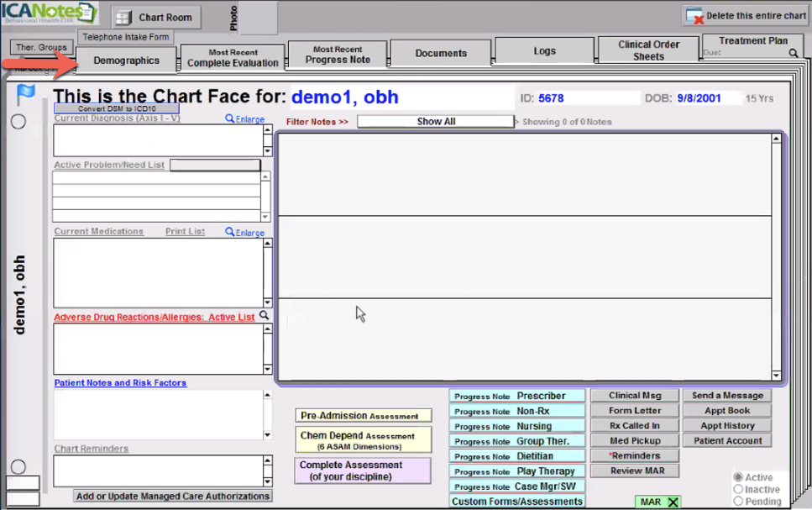Click the magnifier beside Adverse Drug Reactions
The height and width of the screenshot is (510, 812).
tap(264, 316)
